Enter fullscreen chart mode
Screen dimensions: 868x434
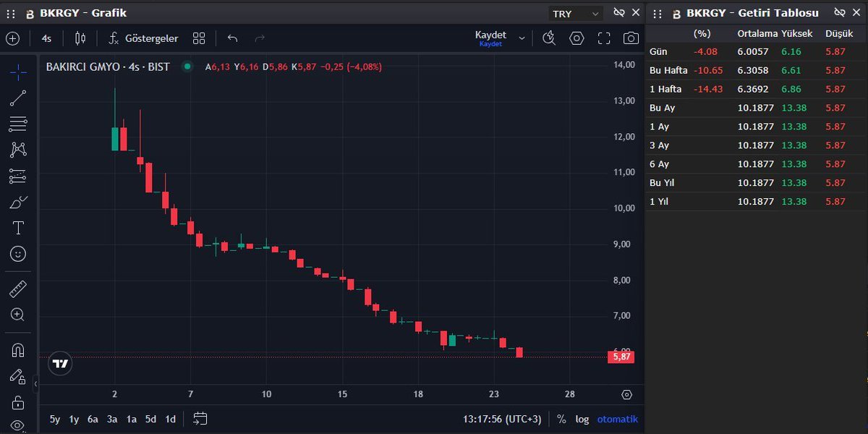[x=604, y=38]
